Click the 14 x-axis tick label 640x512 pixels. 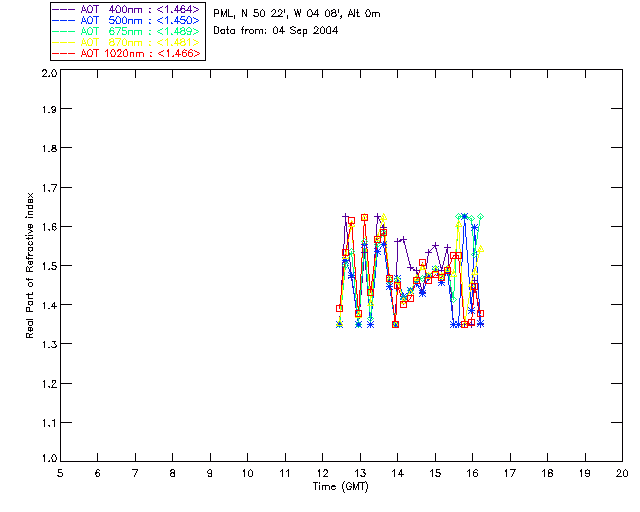[397, 474]
